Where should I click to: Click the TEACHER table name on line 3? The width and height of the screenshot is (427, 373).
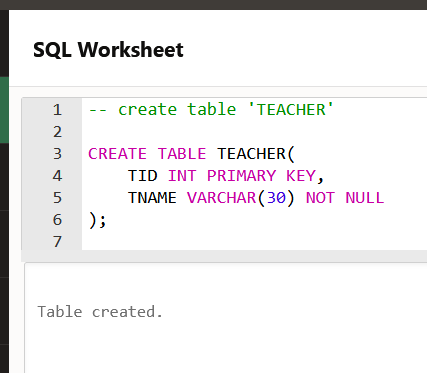(251, 154)
